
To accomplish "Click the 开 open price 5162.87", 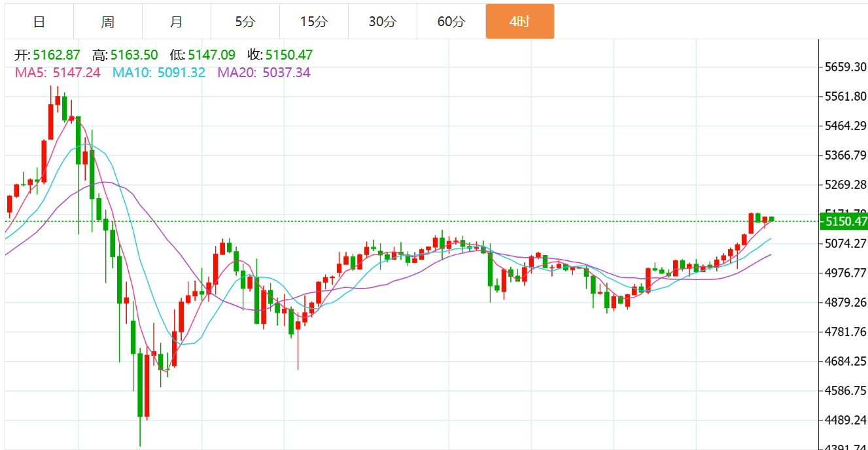I will (48, 55).
